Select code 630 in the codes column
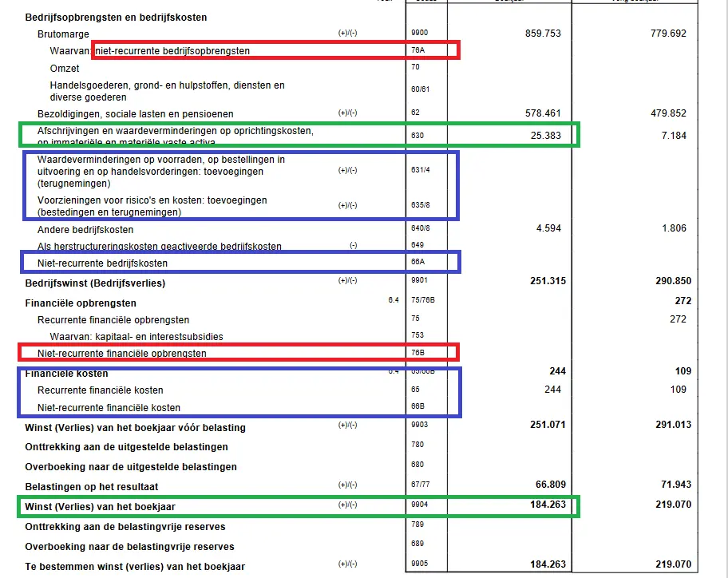 [417, 136]
